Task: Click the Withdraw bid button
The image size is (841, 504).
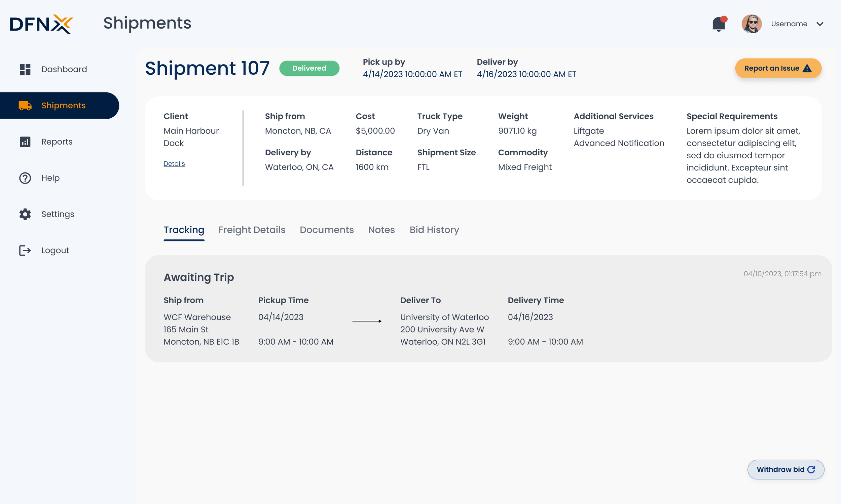Action: coord(785,469)
